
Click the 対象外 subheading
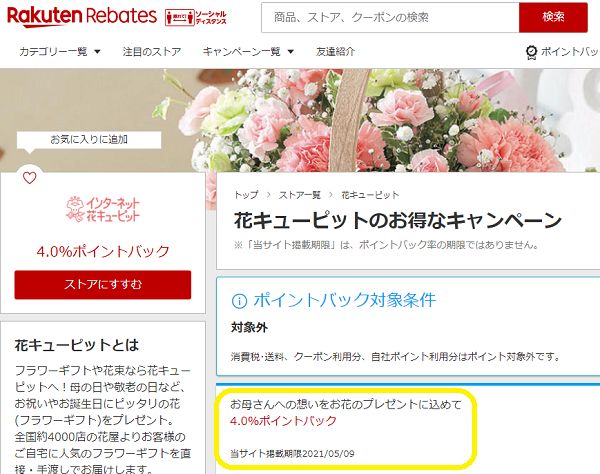point(249,327)
